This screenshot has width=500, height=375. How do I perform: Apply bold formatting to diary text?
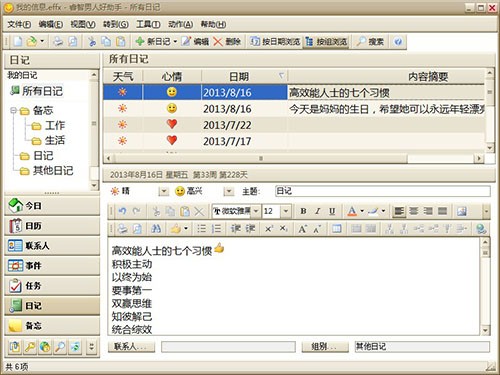click(303, 211)
